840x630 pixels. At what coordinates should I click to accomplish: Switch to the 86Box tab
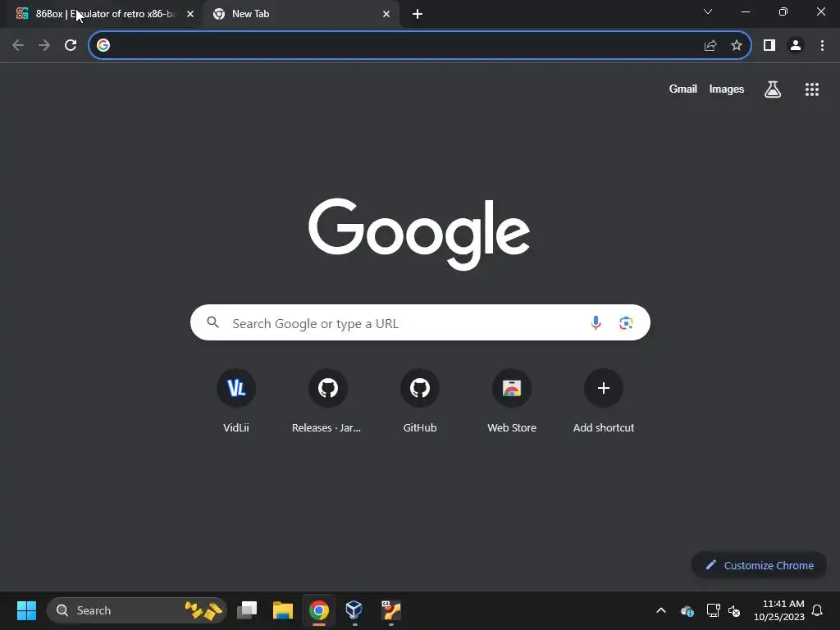[x=106, y=14]
